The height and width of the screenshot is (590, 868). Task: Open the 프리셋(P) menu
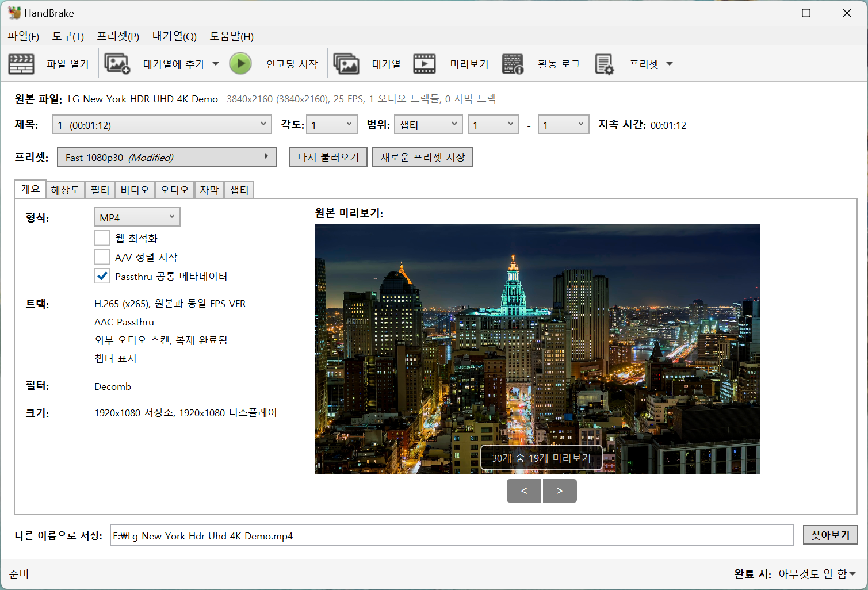118,36
